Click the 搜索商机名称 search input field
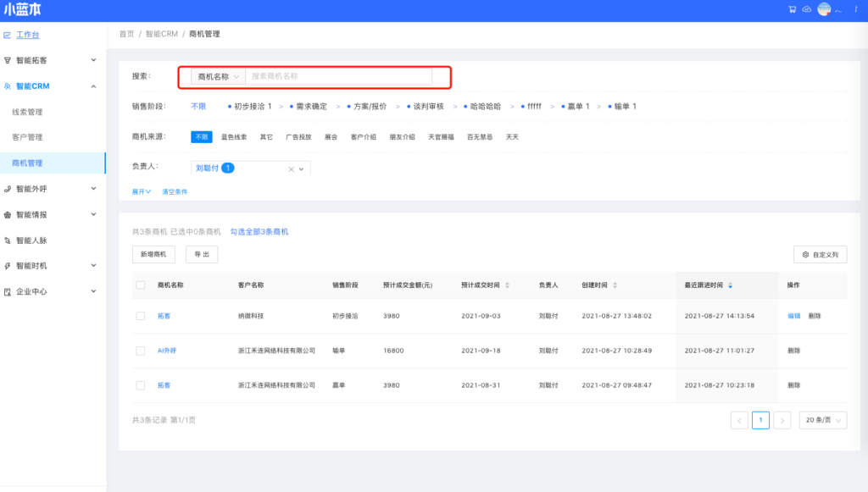The height and width of the screenshot is (492, 868). 337,77
